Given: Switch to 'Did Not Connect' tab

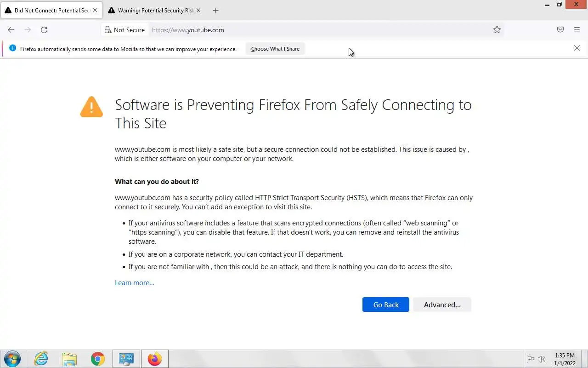Looking at the screenshot, I should tap(51, 11).
